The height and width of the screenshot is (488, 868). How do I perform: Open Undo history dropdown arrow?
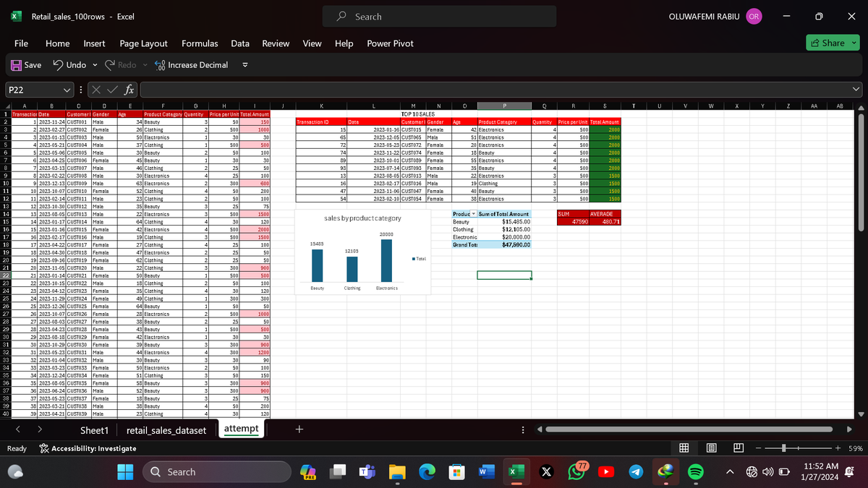tap(96, 65)
